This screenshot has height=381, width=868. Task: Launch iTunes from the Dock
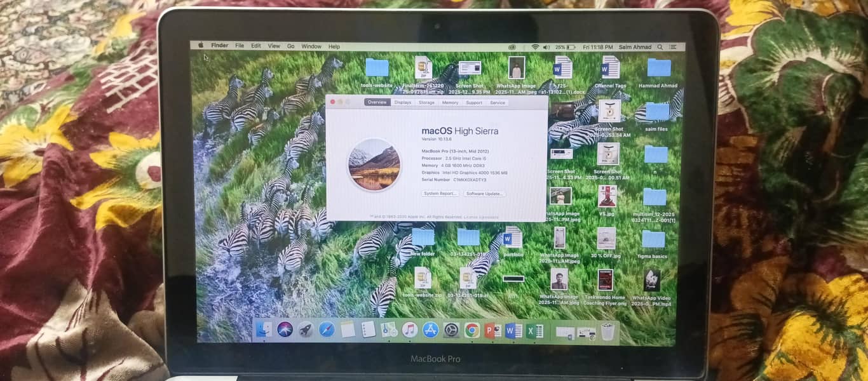[x=409, y=329]
